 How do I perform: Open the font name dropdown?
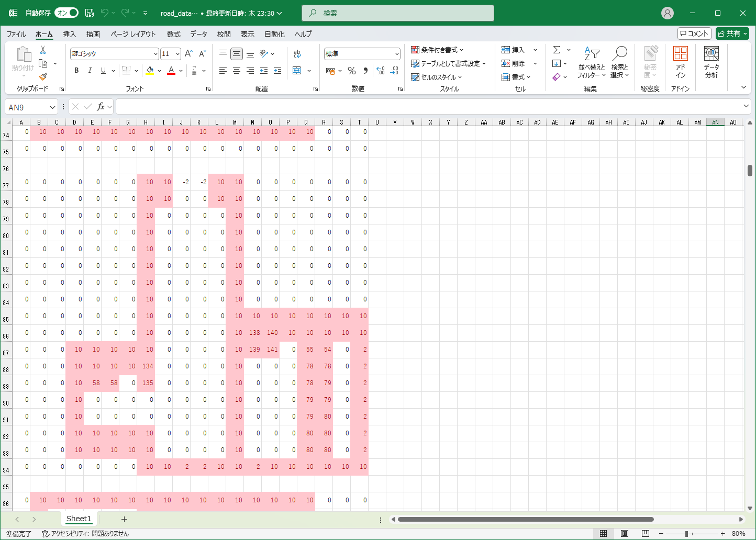[x=155, y=54]
